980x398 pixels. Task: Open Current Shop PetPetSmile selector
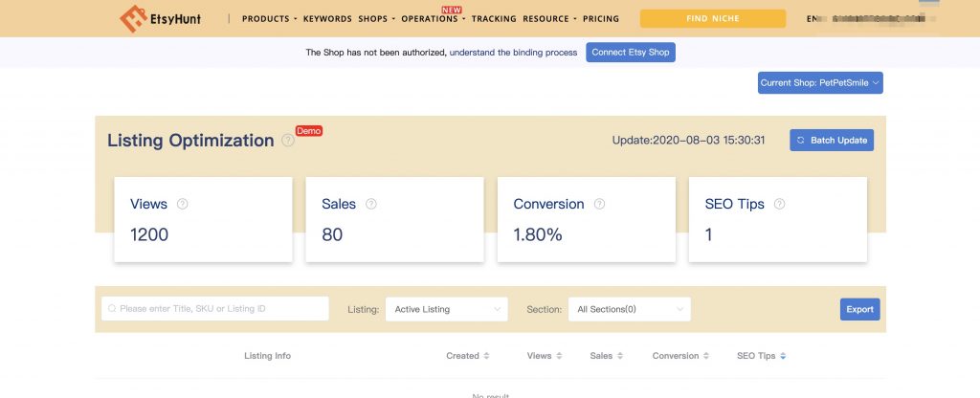820,82
